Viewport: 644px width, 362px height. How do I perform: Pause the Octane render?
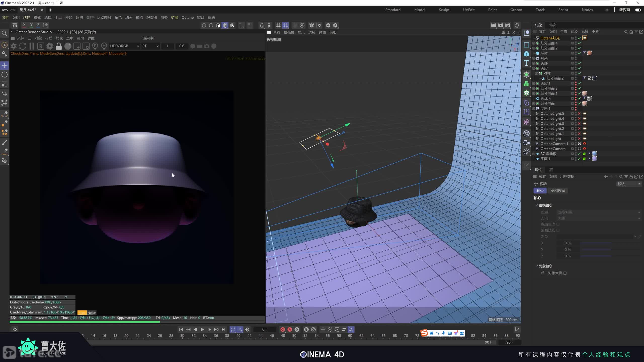[31, 46]
